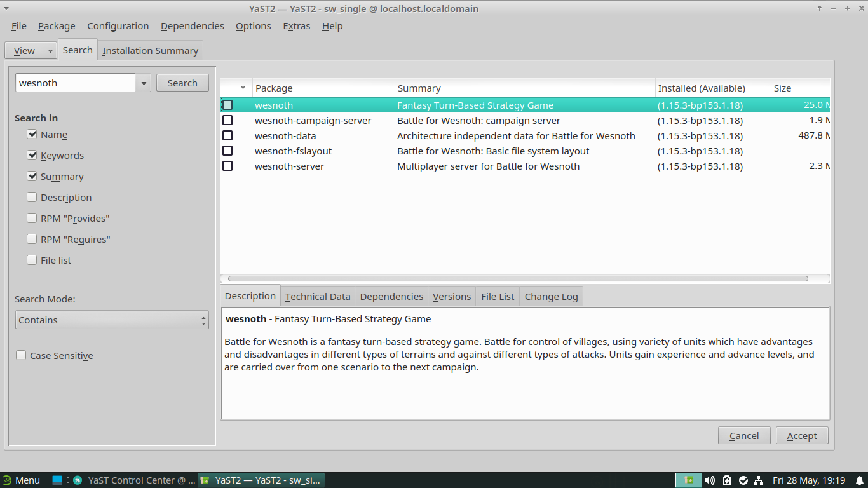Viewport: 868px width, 488px height.
Task: Open the Versions tab
Action: tap(452, 297)
